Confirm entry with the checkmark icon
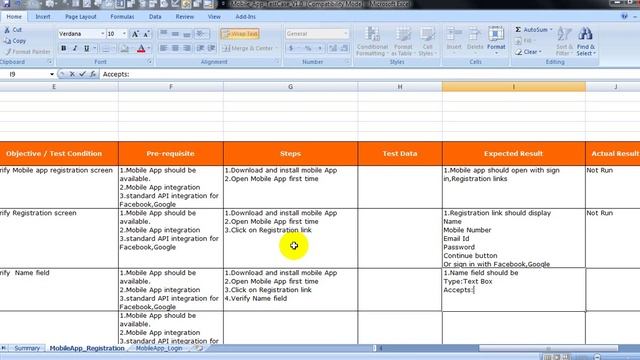Screen dimensions: 640x360 pyautogui.click(x=82, y=74)
